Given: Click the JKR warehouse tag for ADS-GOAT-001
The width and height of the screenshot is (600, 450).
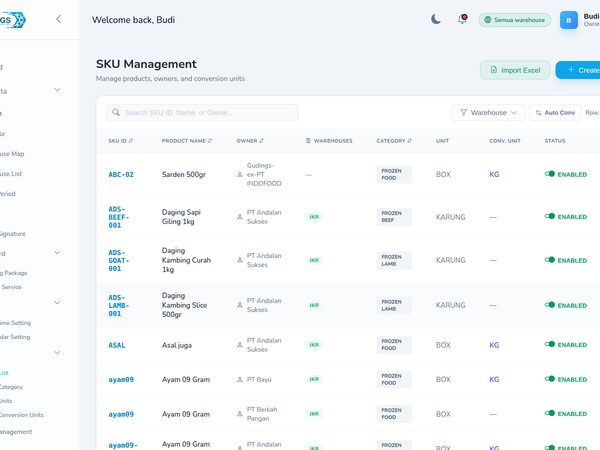Looking at the screenshot, I should pyautogui.click(x=314, y=260).
